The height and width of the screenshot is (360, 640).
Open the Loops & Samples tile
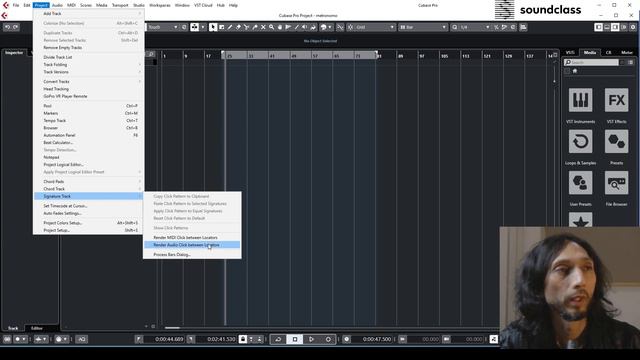point(580,142)
